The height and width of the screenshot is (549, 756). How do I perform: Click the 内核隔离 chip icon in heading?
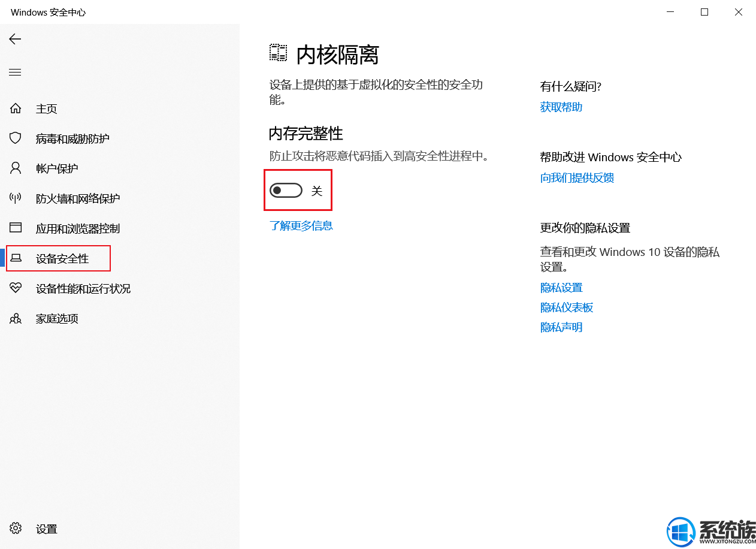[x=278, y=53]
